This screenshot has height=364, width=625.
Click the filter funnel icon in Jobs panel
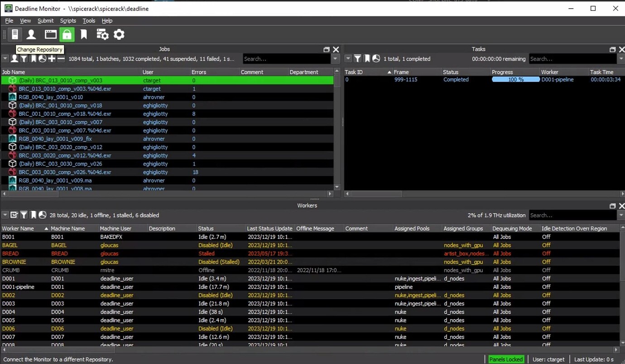(x=24, y=59)
